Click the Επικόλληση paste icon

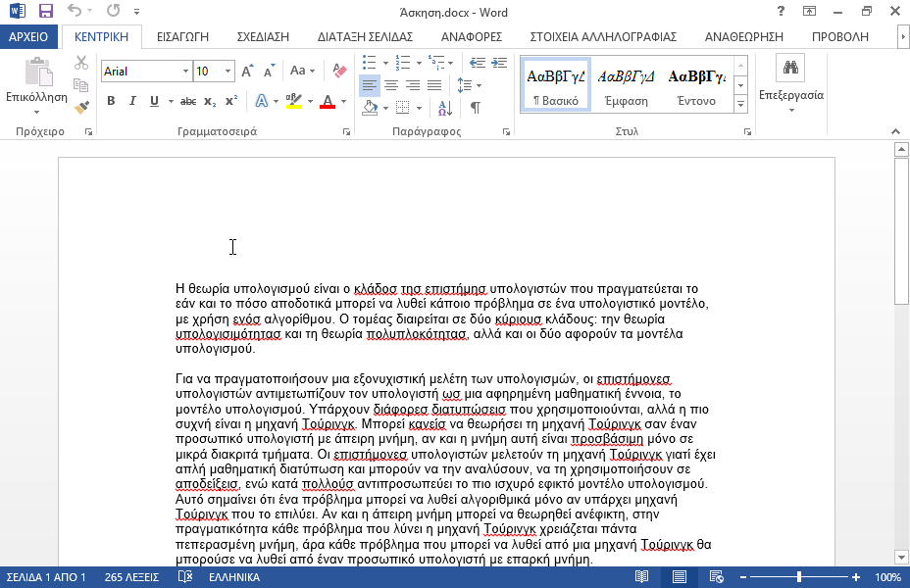pyautogui.click(x=38, y=73)
